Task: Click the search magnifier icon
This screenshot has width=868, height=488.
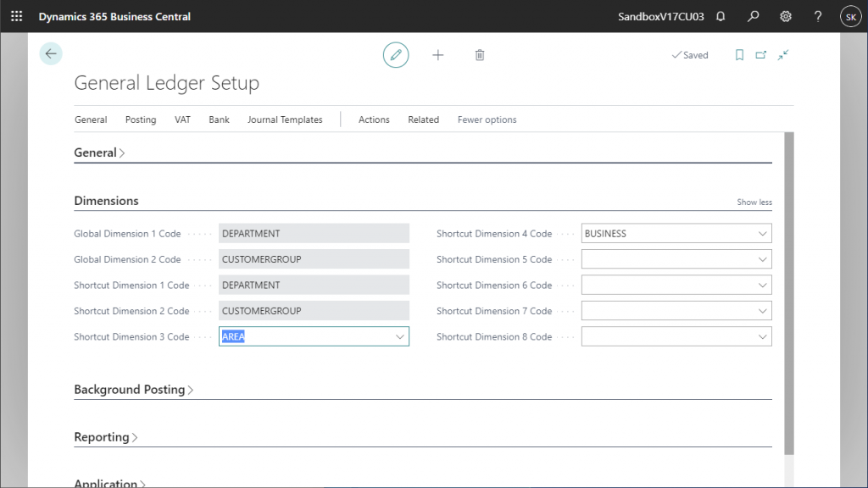Action: point(753,17)
